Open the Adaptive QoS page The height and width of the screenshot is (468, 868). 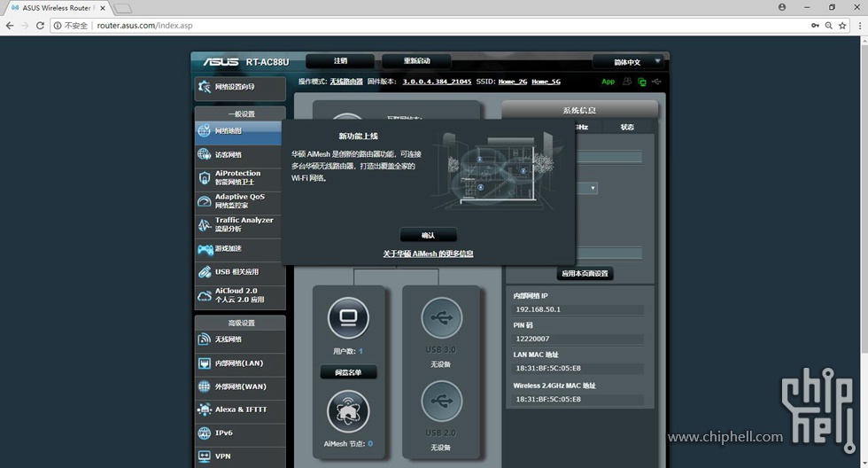pos(239,201)
